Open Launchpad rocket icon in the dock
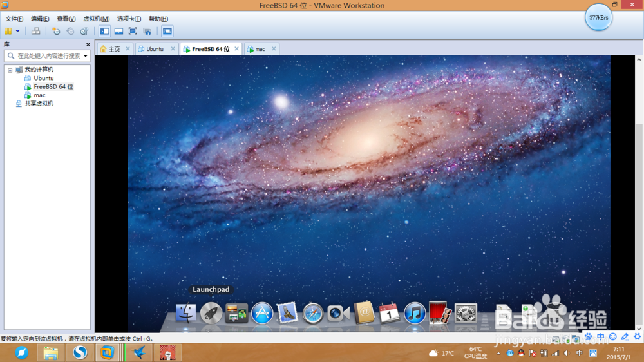 click(211, 313)
